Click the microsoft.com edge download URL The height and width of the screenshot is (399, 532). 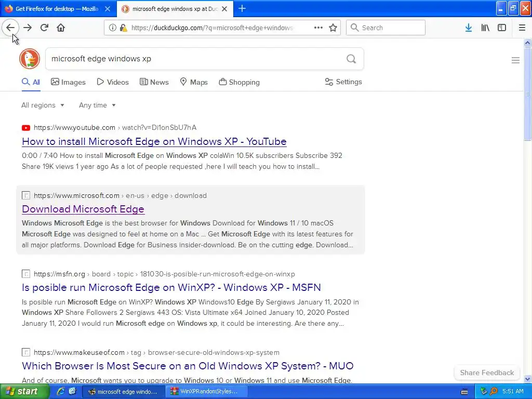pyautogui.click(x=120, y=195)
